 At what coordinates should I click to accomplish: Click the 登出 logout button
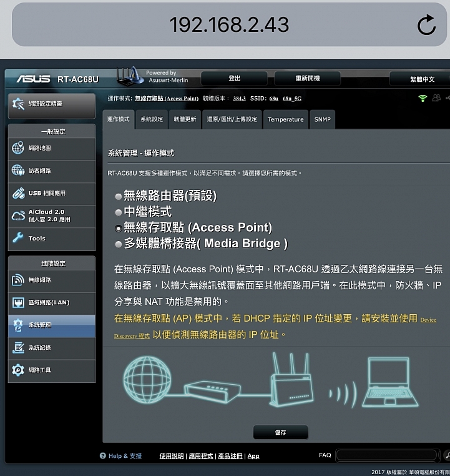coord(235,78)
